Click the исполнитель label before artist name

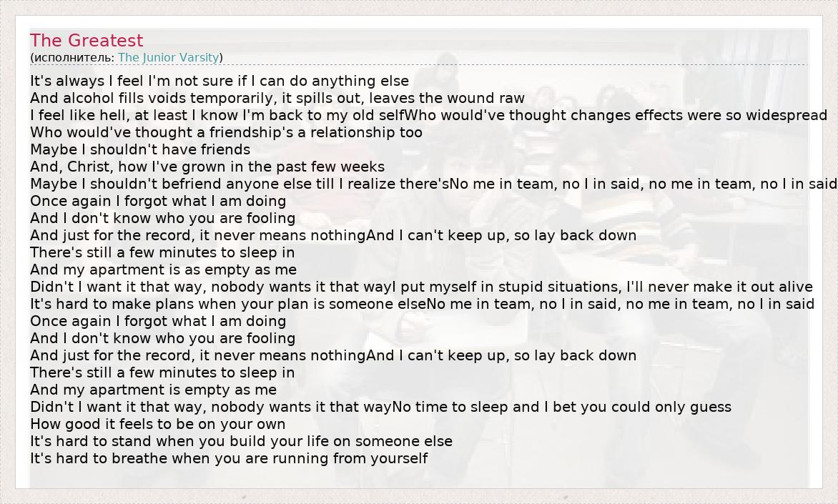click(73, 57)
